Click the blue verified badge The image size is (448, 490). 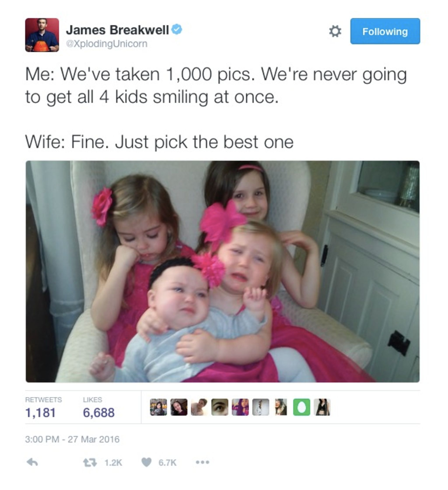click(177, 30)
